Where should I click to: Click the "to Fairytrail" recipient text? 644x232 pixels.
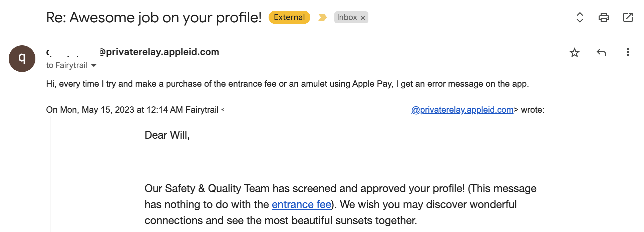point(66,65)
